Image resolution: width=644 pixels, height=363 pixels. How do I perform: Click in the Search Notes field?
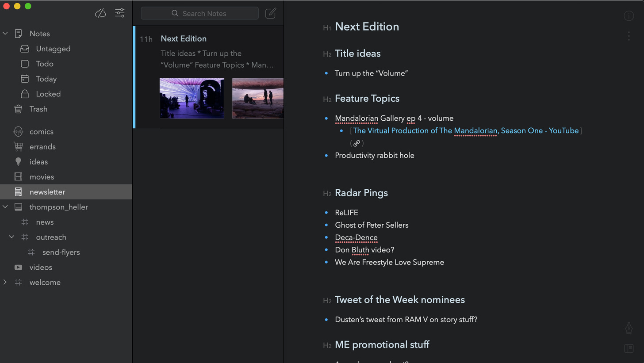coord(199,13)
